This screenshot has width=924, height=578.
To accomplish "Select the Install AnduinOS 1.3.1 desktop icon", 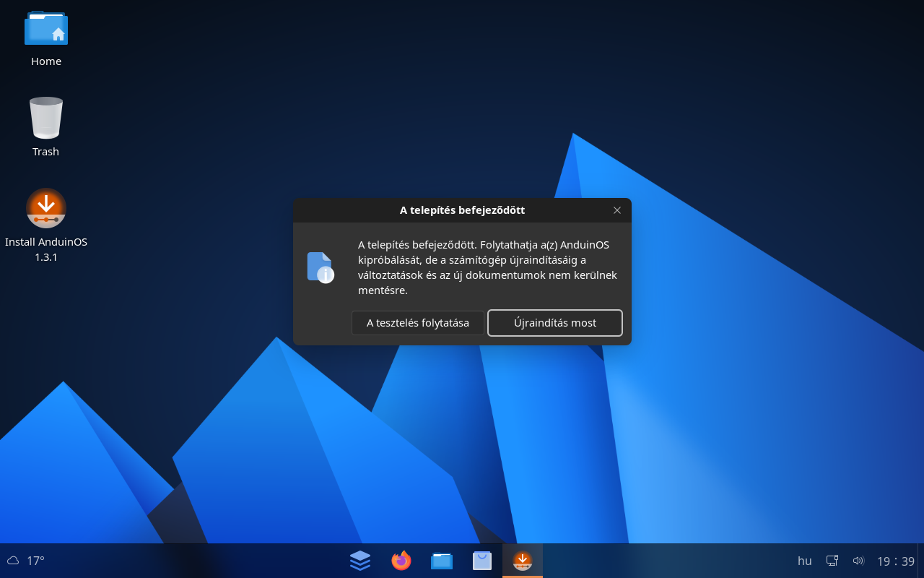I will point(46,225).
